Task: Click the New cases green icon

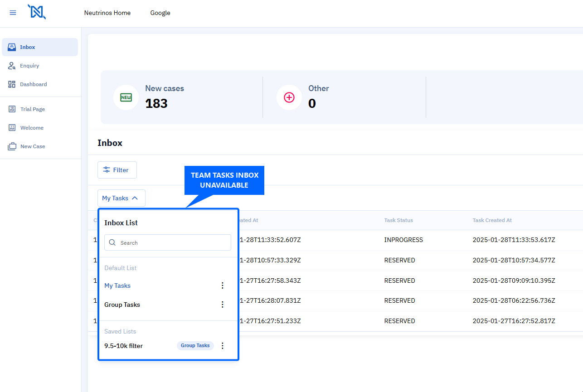Action: [x=126, y=97]
